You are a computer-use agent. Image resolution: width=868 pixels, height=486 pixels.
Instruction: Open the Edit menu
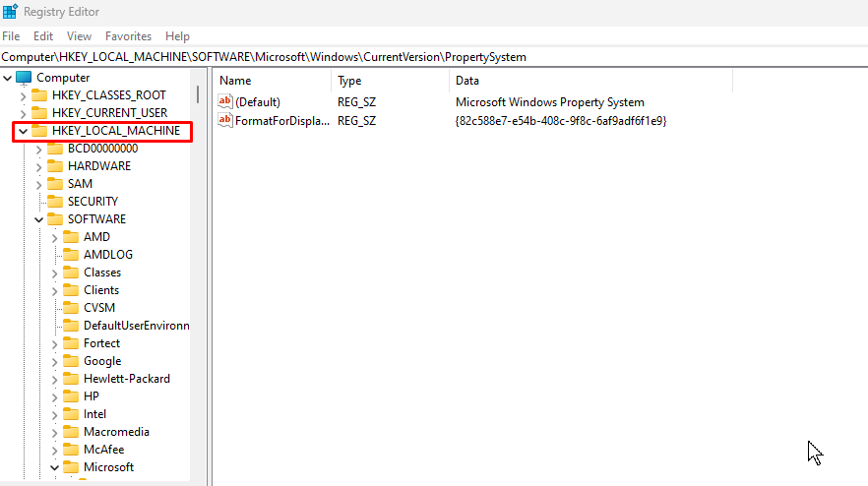point(43,36)
